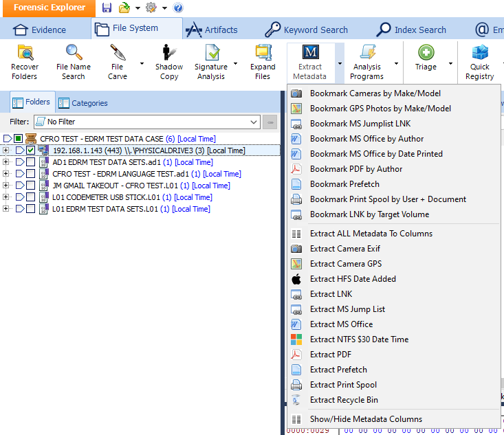Run Signature Analysis from the toolbar
The image size is (504, 435).
click(x=211, y=61)
